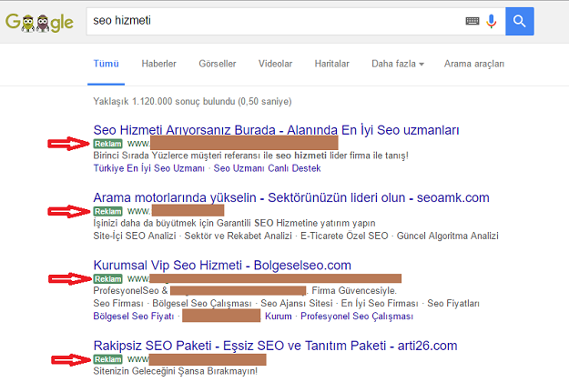Open 'Rakipsiz SEO Paketi' ad result
This screenshot has height=392, width=569.
click(x=275, y=346)
